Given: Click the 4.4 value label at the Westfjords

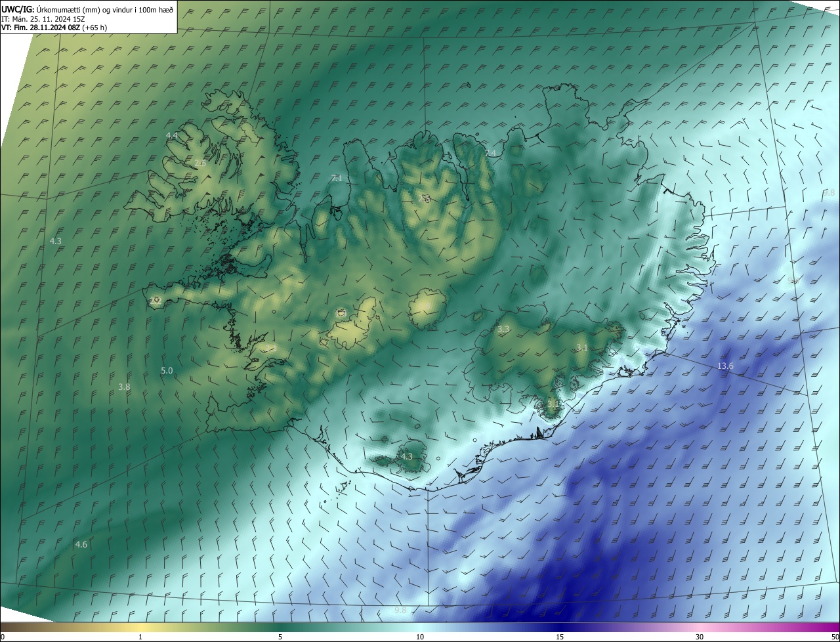Looking at the screenshot, I should (171, 135).
